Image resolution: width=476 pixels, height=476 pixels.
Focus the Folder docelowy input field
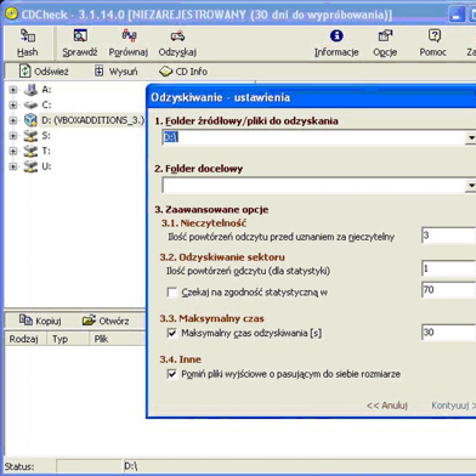[314, 185]
